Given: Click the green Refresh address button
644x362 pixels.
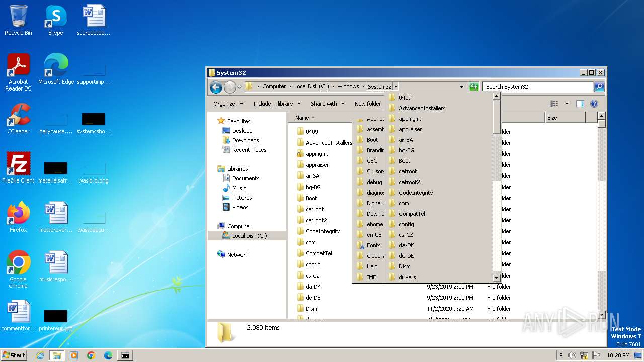Looking at the screenshot, I should (473, 87).
